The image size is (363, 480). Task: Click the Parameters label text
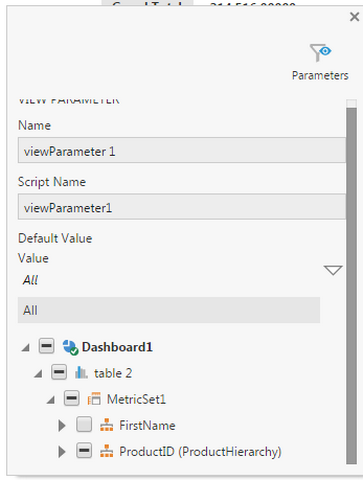[x=320, y=75]
